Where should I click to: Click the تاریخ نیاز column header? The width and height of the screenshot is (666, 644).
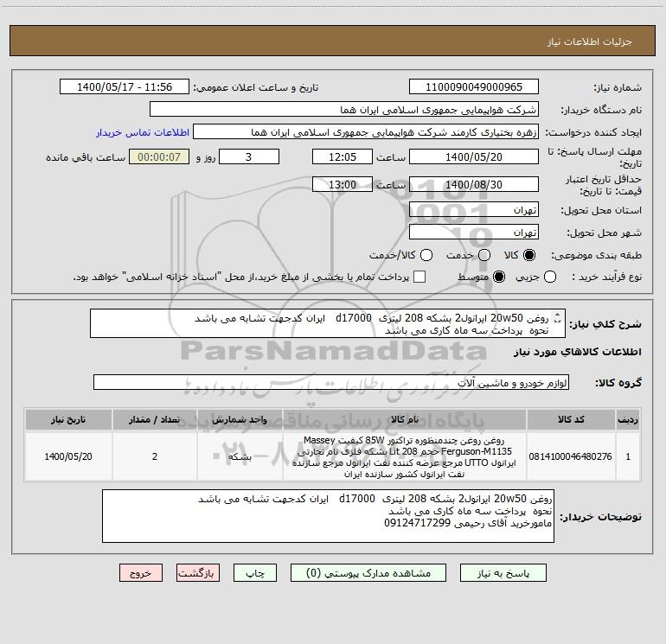68,419
